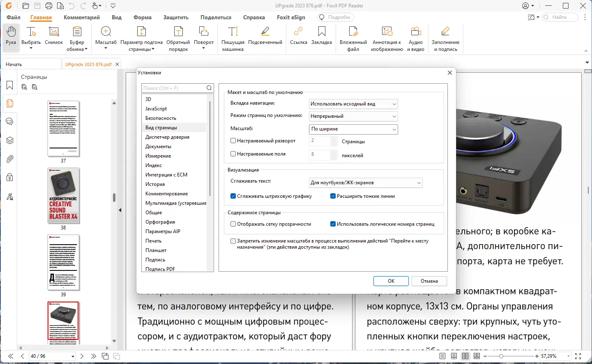Show the Layers panel in left sidebar

point(10,140)
